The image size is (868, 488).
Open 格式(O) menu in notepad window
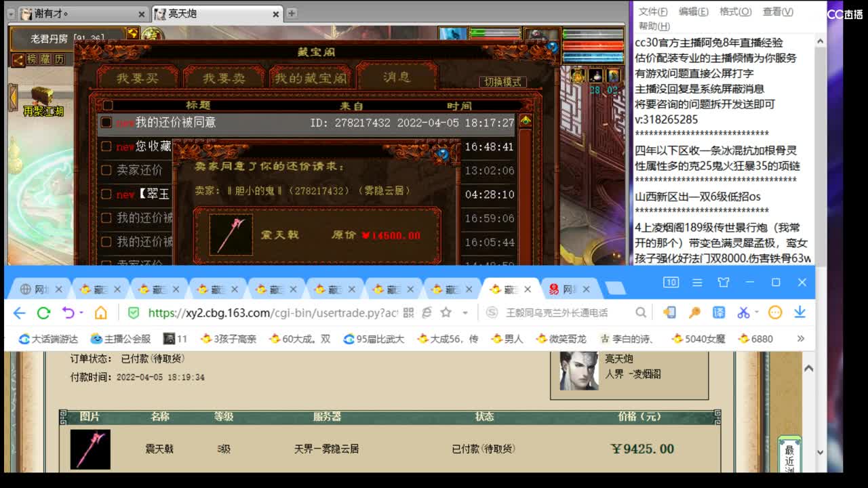(x=735, y=12)
